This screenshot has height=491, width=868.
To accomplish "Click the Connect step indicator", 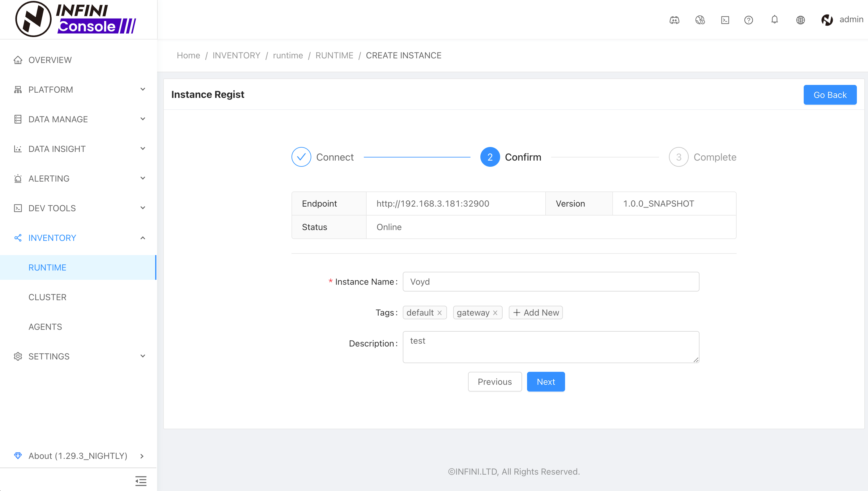I will pyautogui.click(x=301, y=157).
